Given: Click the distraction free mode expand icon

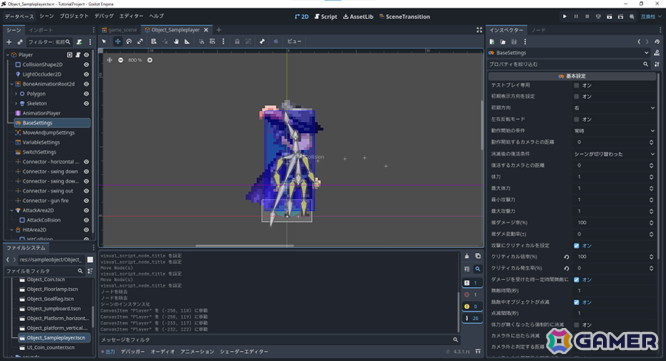Looking at the screenshot, I should pos(480,30).
